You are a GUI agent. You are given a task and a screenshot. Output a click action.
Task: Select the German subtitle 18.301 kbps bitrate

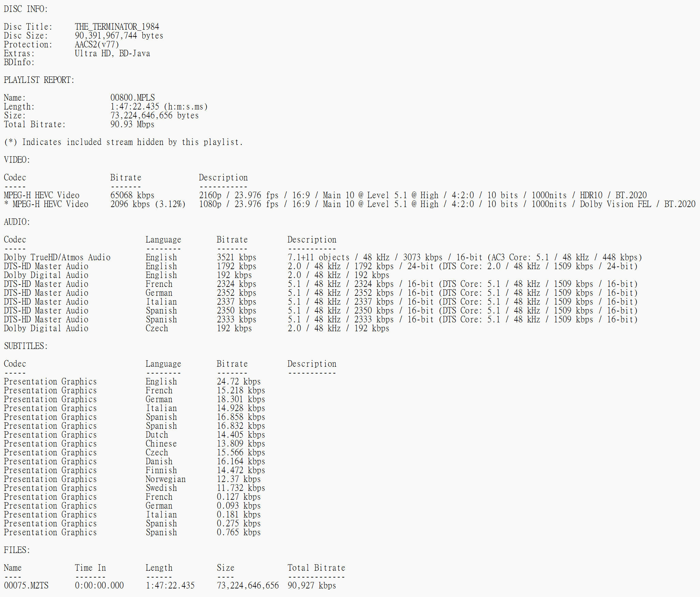pos(241,399)
